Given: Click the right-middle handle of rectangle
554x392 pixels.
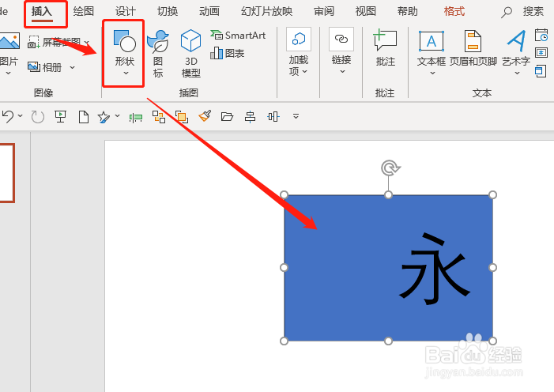Looking at the screenshot, I should point(493,268).
